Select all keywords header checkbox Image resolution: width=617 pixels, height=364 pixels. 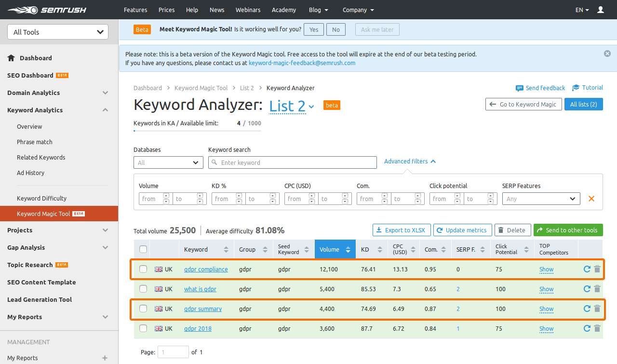(143, 249)
